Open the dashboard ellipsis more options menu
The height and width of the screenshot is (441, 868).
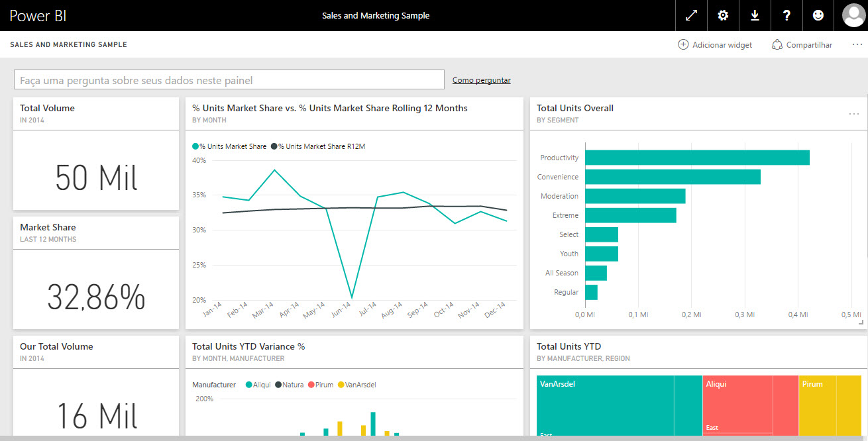pyautogui.click(x=857, y=44)
